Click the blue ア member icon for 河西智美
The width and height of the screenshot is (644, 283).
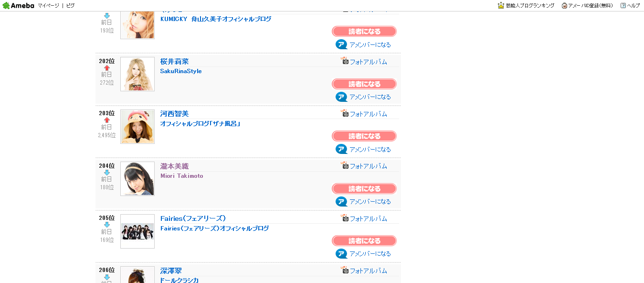[341, 149]
